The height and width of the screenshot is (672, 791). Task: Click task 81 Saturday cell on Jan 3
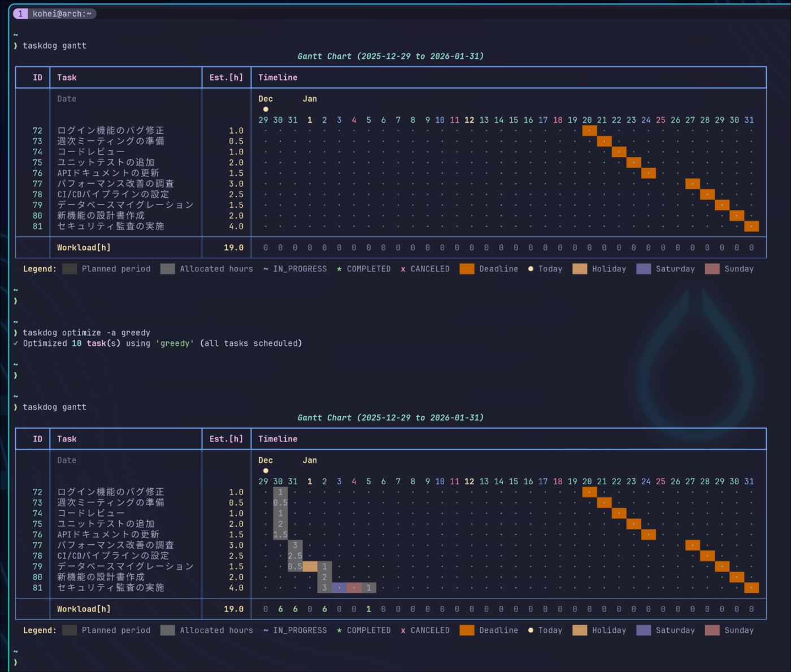[x=339, y=588]
